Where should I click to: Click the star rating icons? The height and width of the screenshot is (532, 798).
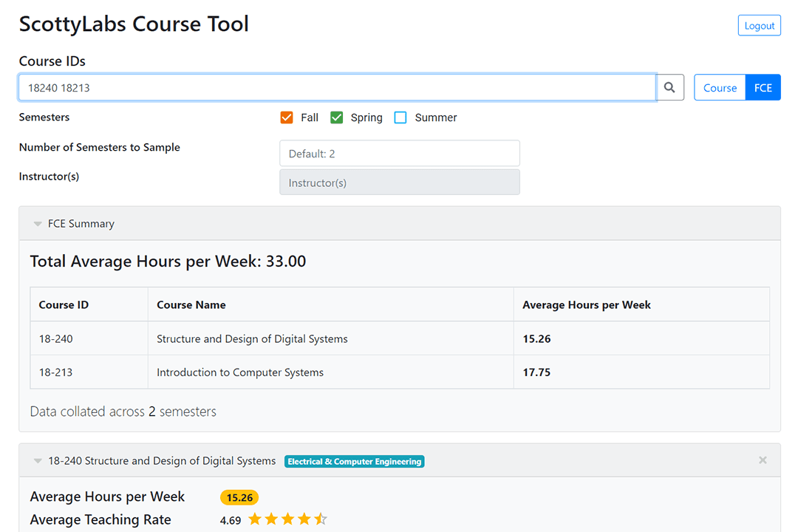coord(287,519)
